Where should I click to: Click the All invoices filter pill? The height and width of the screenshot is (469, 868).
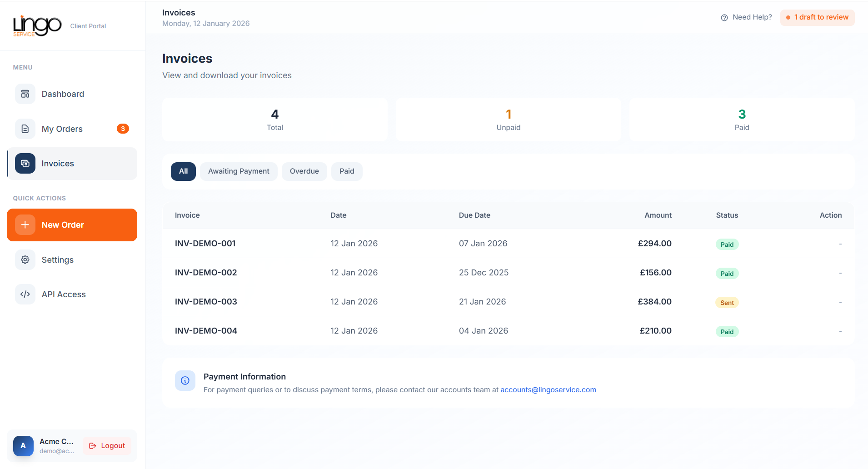(x=183, y=171)
